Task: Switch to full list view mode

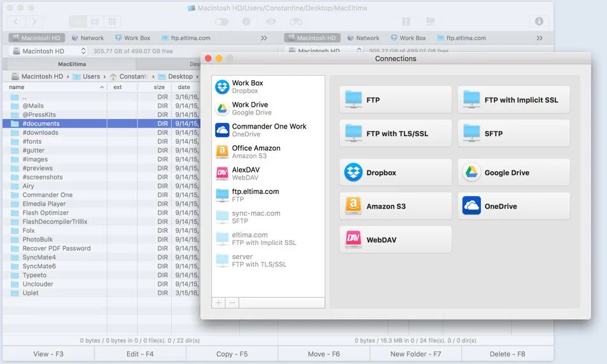Action: [78, 21]
